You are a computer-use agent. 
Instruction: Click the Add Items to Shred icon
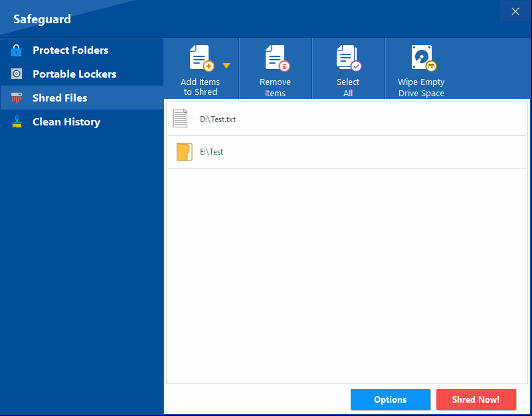point(201,58)
